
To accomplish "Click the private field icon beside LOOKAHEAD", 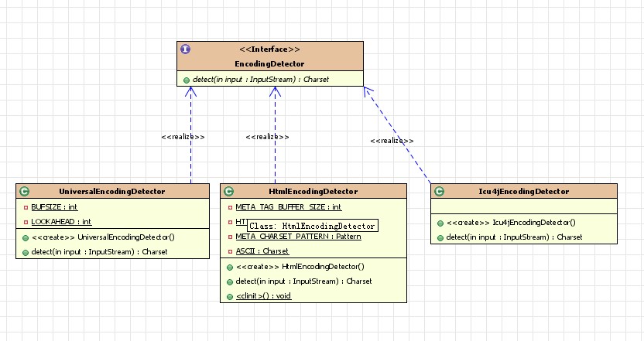I will point(26,223).
